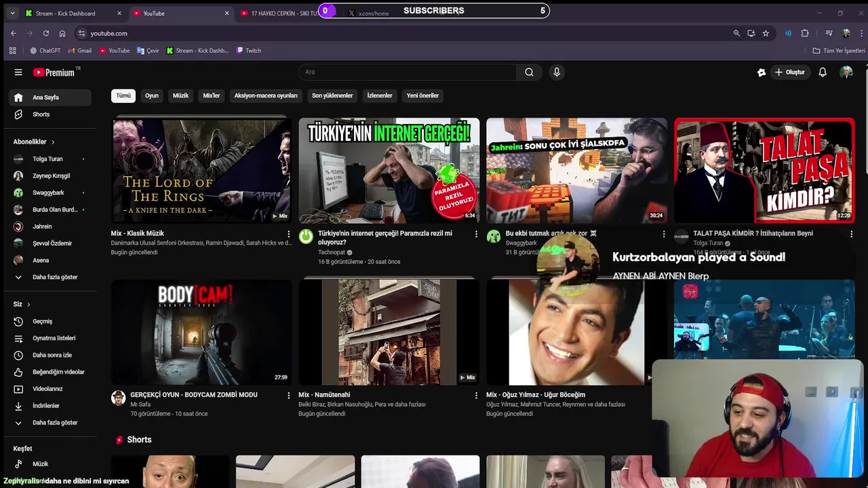Open Burda Olan Burd... subscription
This screenshot has width=868, height=488.
tap(50, 210)
